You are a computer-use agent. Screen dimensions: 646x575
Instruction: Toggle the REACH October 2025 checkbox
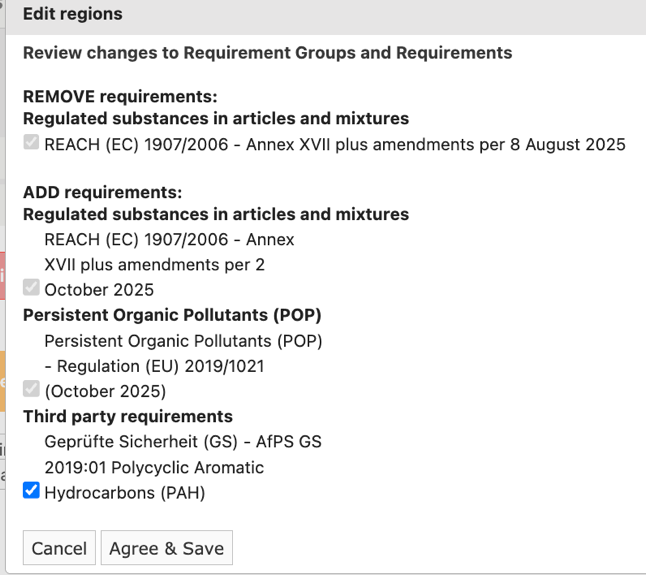point(31,288)
